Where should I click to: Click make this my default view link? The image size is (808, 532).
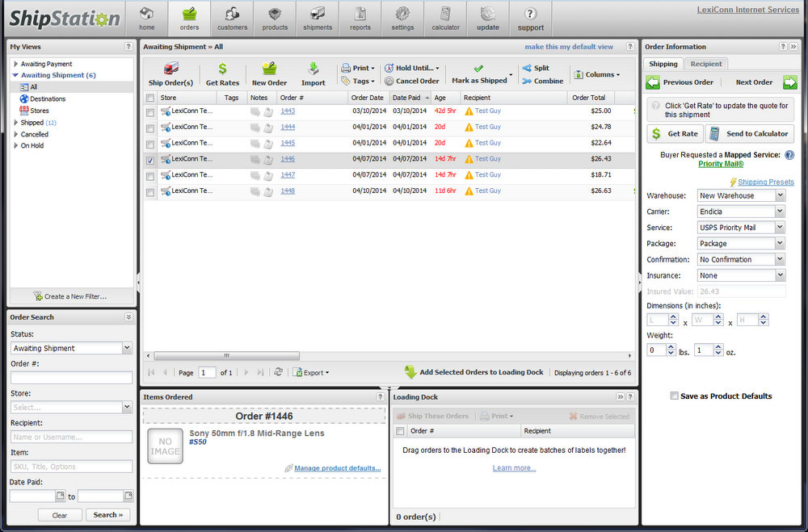tap(569, 46)
